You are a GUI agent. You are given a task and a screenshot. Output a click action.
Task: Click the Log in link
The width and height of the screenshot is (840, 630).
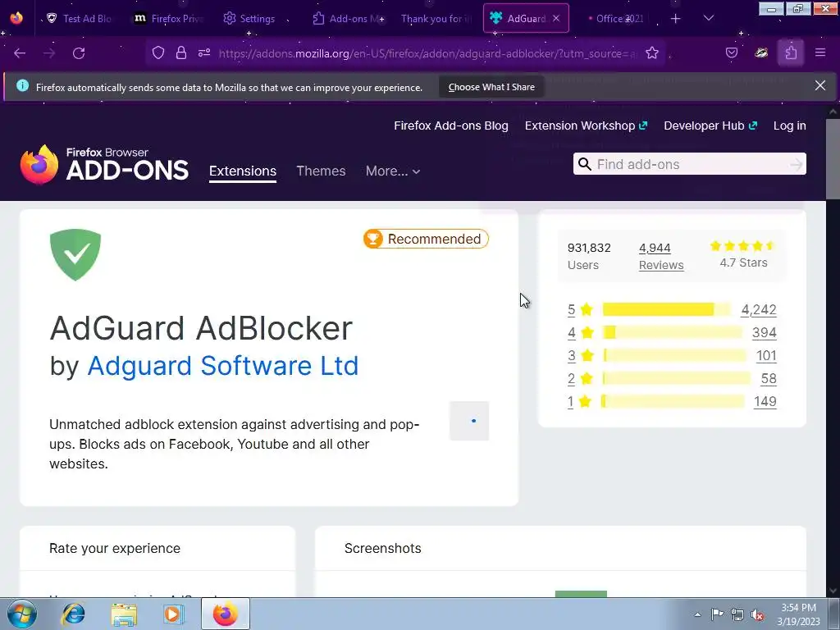pos(790,126)
